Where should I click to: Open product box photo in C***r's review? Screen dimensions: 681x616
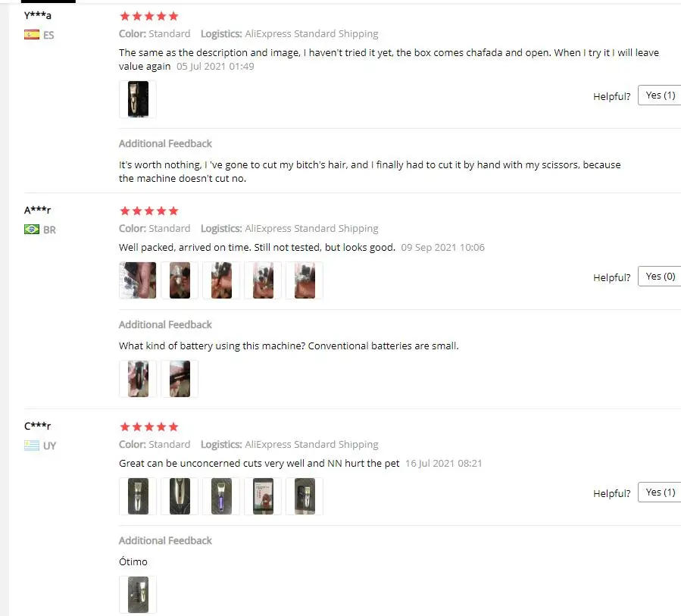coord(263,496)
